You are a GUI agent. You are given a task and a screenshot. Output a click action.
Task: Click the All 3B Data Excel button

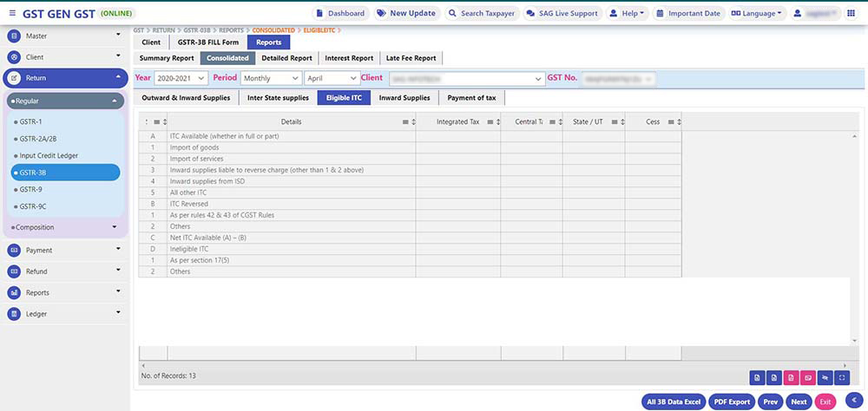pos(674,401)
